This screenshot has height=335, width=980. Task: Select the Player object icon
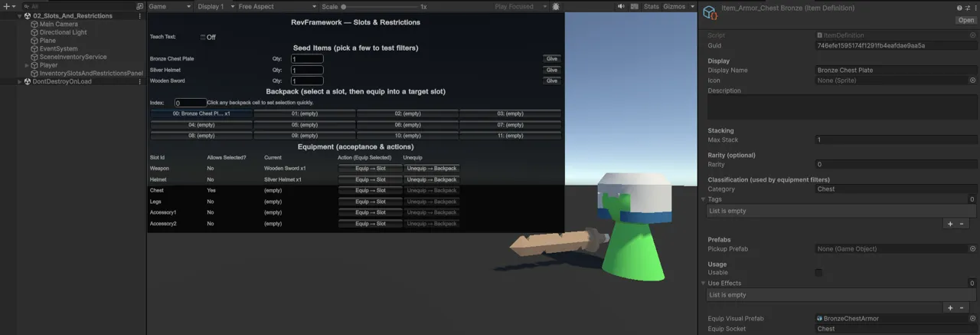(34, 65)
